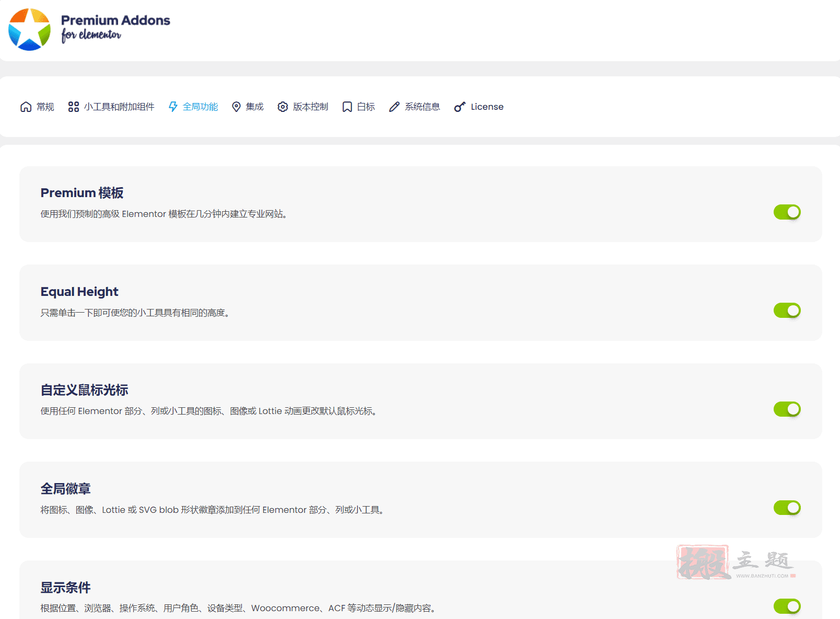Open the 常规 tab
Viewport: 840px width, 619px height.
click(37, 107)
